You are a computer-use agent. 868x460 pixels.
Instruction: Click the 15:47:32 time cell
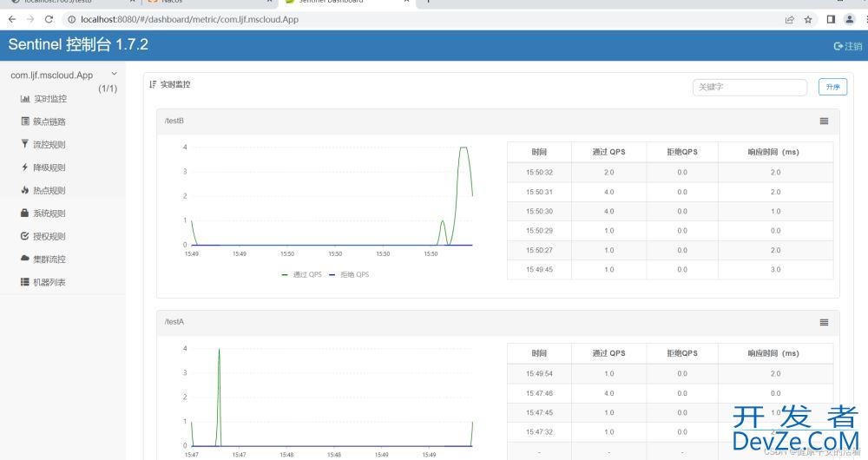click(539, 432)
